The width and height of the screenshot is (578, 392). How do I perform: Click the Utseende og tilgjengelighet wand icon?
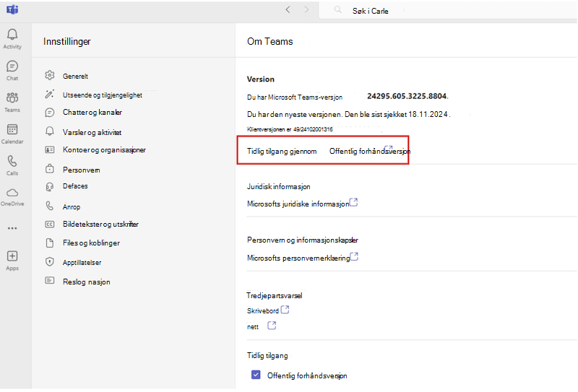(x=50, y=94)
